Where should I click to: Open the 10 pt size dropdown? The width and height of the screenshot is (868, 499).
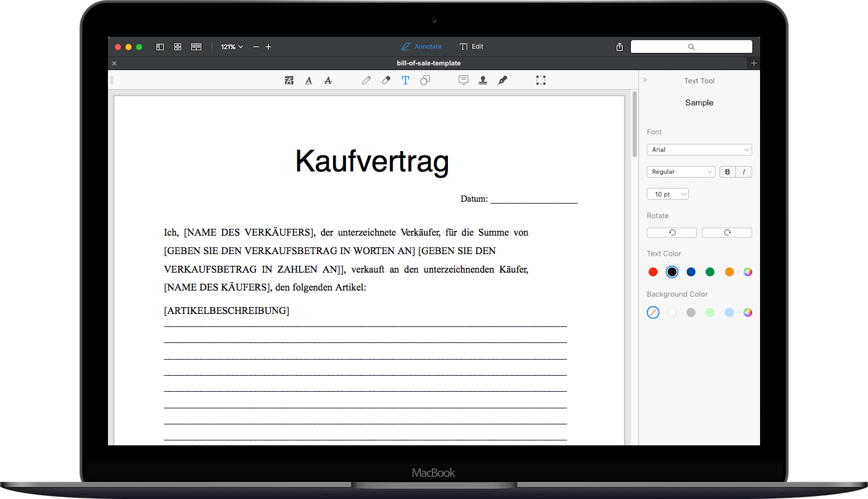click(668, 194)
